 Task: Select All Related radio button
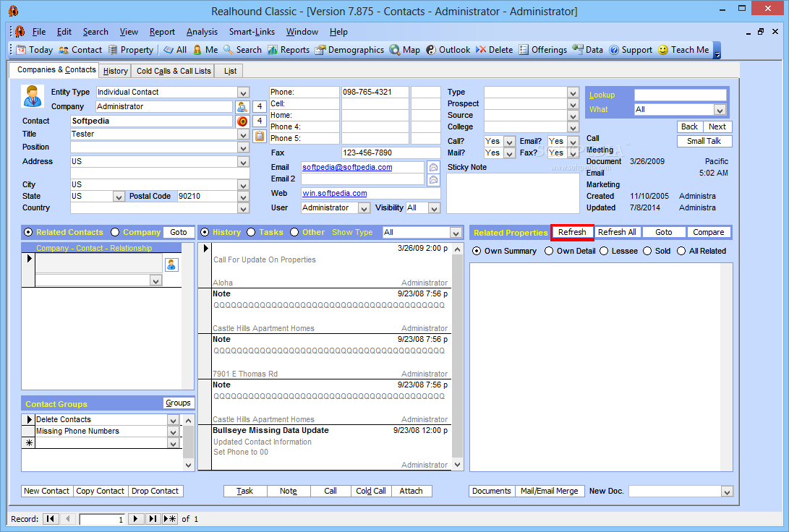click(x=681, y=251)
